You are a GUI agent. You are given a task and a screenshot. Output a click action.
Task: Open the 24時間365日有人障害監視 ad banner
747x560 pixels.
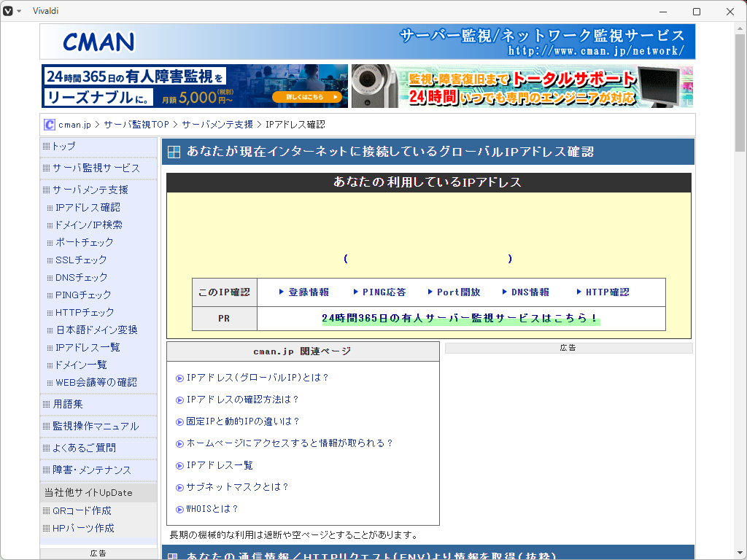click(x=194, y=86)
